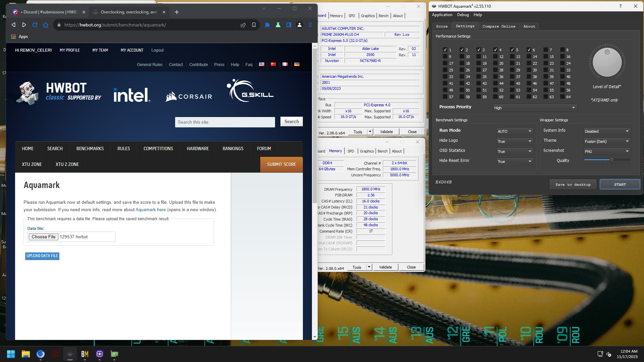Toggle the browser sidebar panel icon
The image size is (644, 362).
(x=289, y=25)
